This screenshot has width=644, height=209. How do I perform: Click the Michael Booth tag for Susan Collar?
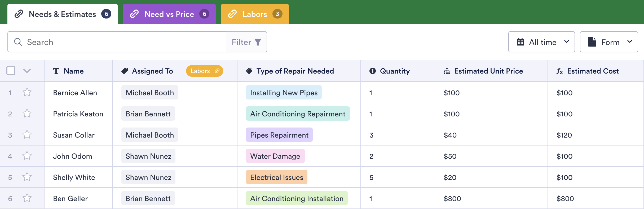click(x=150, y=135)
